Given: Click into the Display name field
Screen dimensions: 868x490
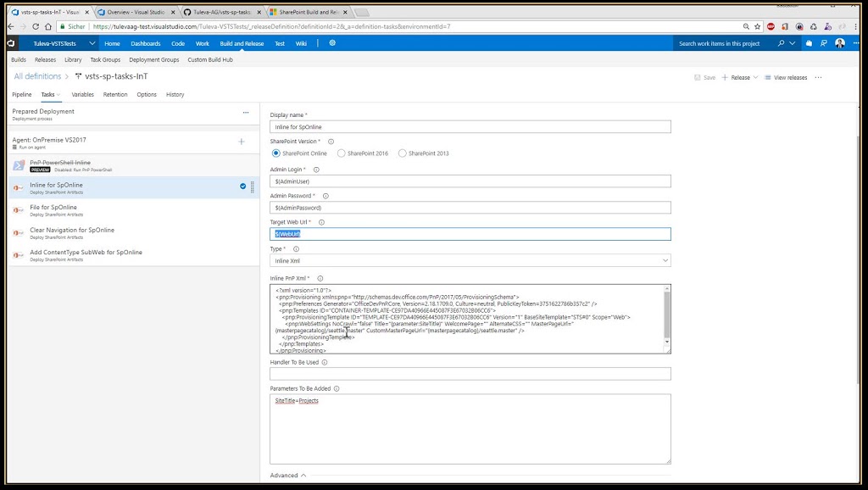Looking at the screenshot, I should click(x=470, y=127).
